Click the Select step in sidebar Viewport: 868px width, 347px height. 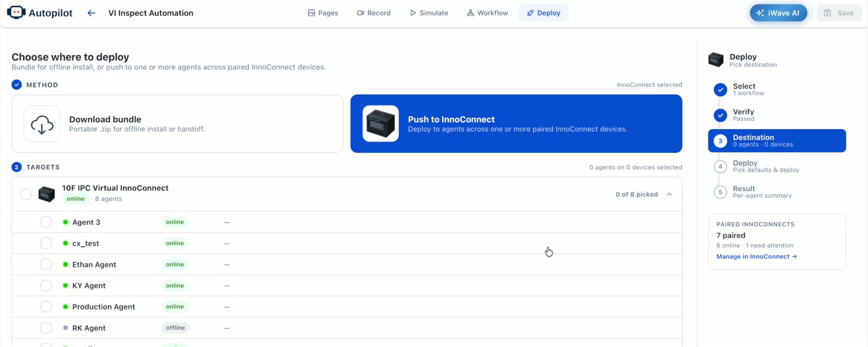[776, 89]
